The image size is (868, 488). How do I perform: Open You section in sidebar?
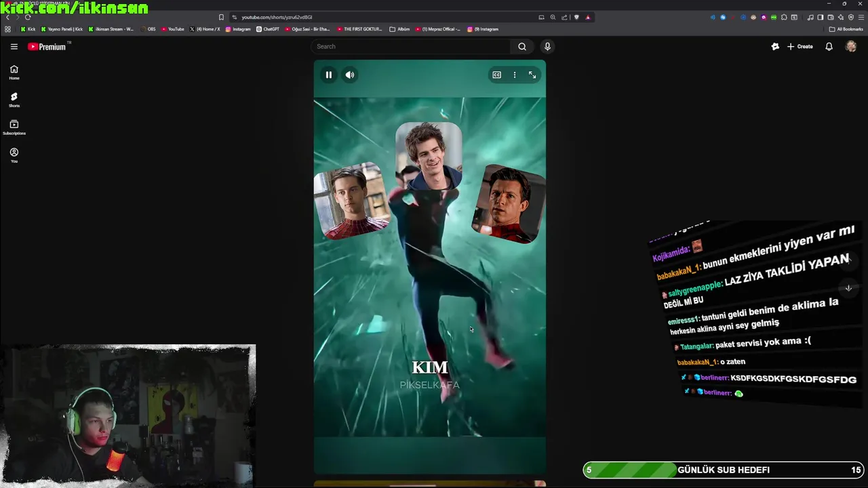[x=14, y=155]
